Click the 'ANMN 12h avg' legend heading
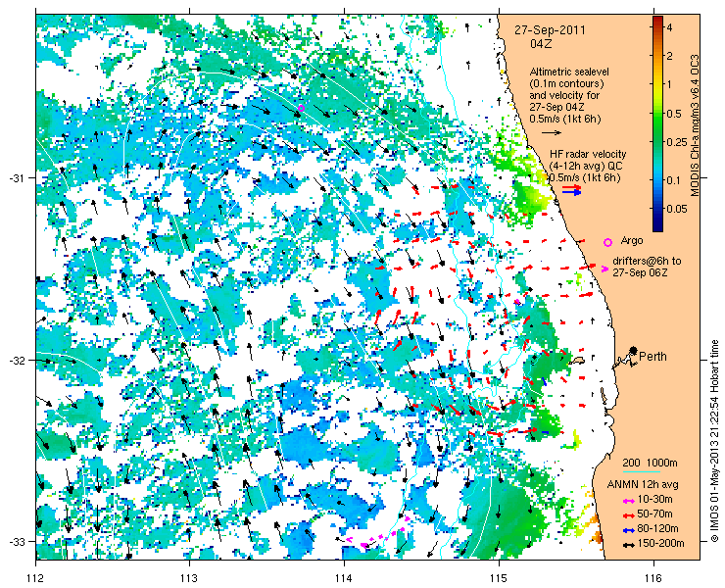This screenshot has height=588, width=725. 643,485
